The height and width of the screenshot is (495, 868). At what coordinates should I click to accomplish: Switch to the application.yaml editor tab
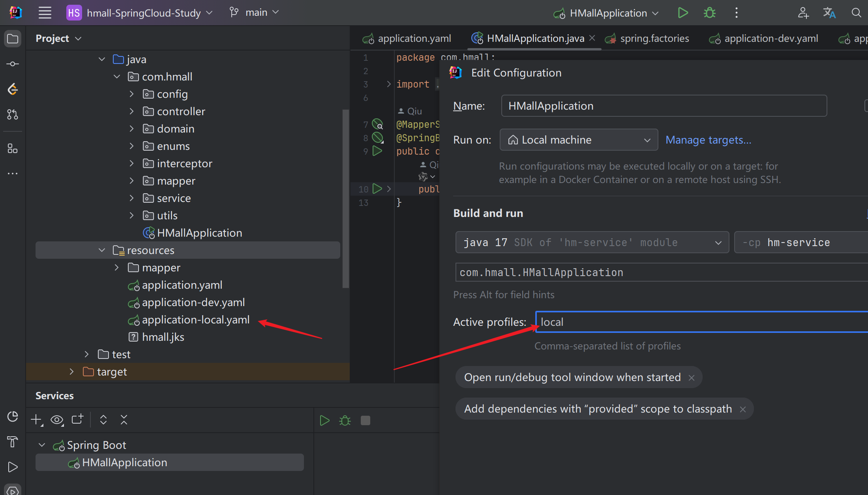[x=407, y=38]
